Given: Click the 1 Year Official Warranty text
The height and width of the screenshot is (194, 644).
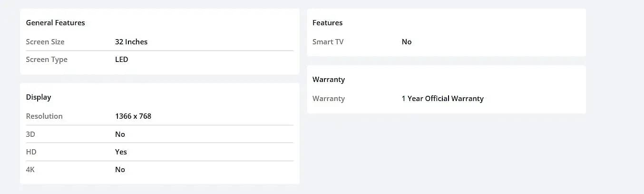Looking at the screenshot, I should [x=443, y=99].
